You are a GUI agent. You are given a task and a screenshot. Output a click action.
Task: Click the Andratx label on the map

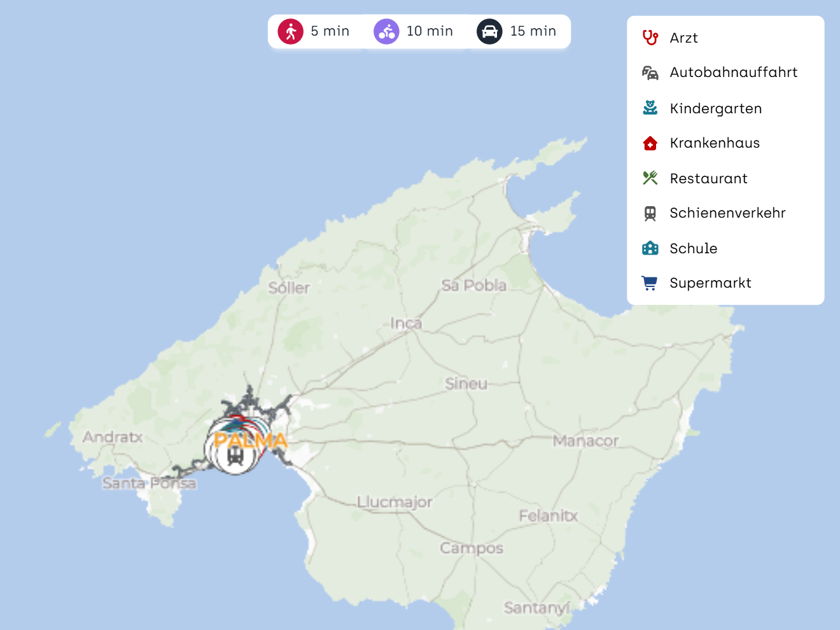click(x=113, y=437)
